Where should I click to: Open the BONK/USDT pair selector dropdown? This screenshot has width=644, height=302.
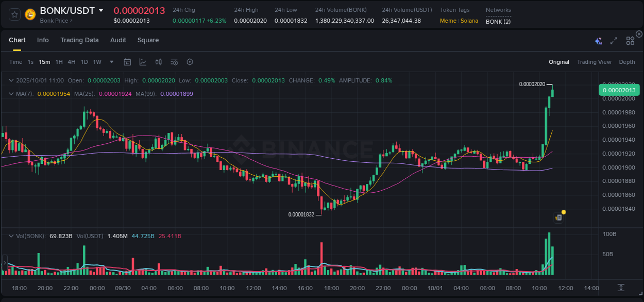[101, 10]
